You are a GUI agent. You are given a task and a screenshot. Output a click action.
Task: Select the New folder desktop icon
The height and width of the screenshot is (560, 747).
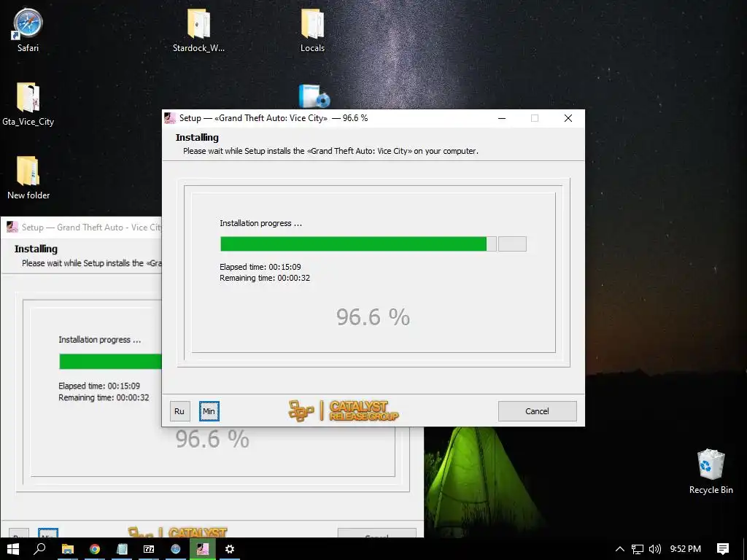tap(28, 177)
